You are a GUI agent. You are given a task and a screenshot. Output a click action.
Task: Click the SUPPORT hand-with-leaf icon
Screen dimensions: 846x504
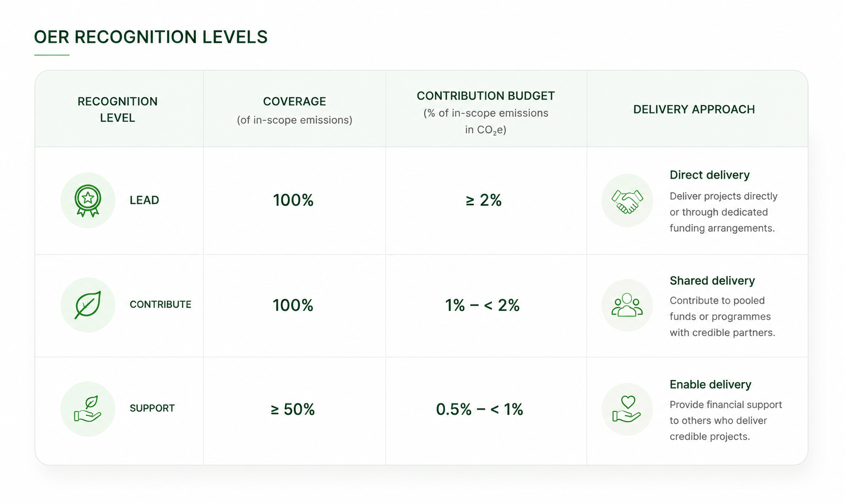[88, 409]
